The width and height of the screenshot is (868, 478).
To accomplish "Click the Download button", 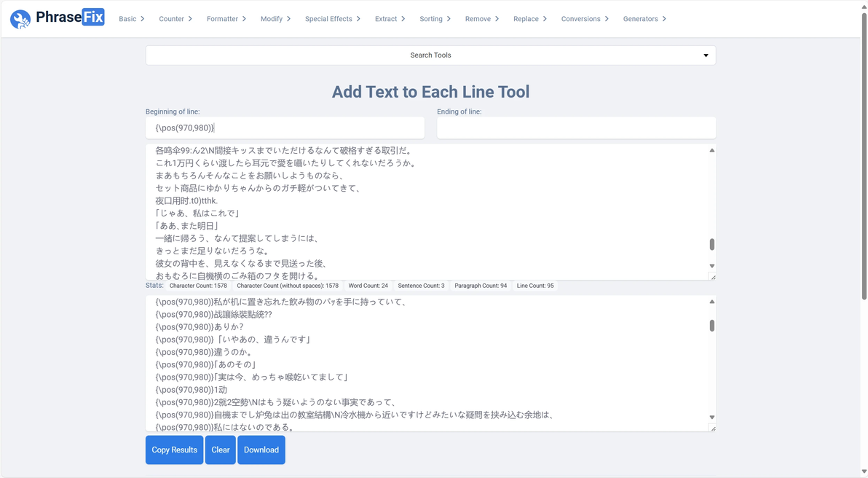I will 261,450.
